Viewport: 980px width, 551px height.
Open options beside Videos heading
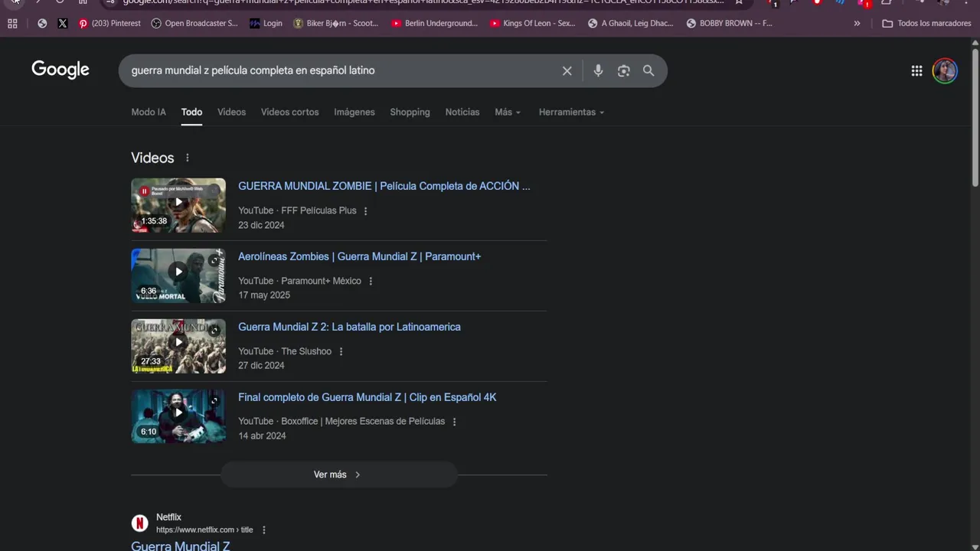pyautogui.click(x=187, y=158)
